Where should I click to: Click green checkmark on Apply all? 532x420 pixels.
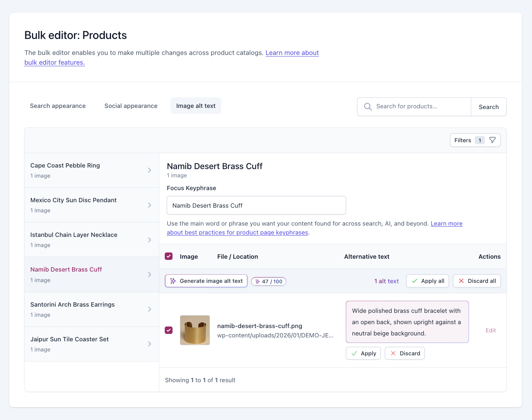415,281
